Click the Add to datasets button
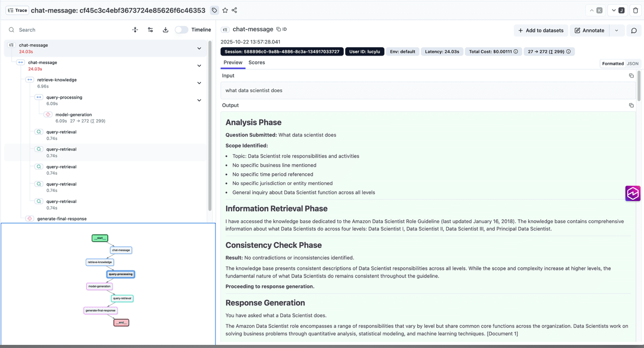The height and width of the screenshot is (348, 644). point(541,31)
